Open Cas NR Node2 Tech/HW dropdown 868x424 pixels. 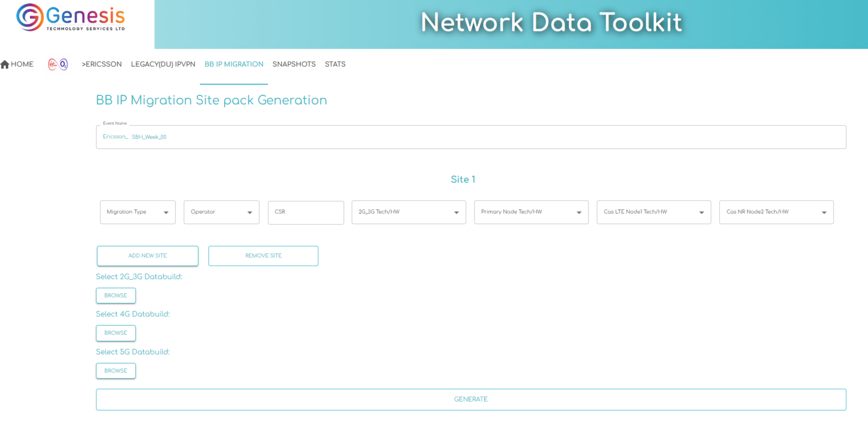[776, 212]
